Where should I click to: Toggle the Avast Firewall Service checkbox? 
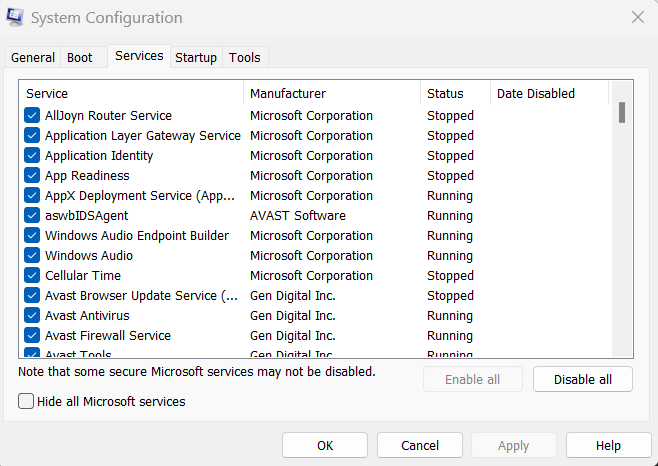32,336
